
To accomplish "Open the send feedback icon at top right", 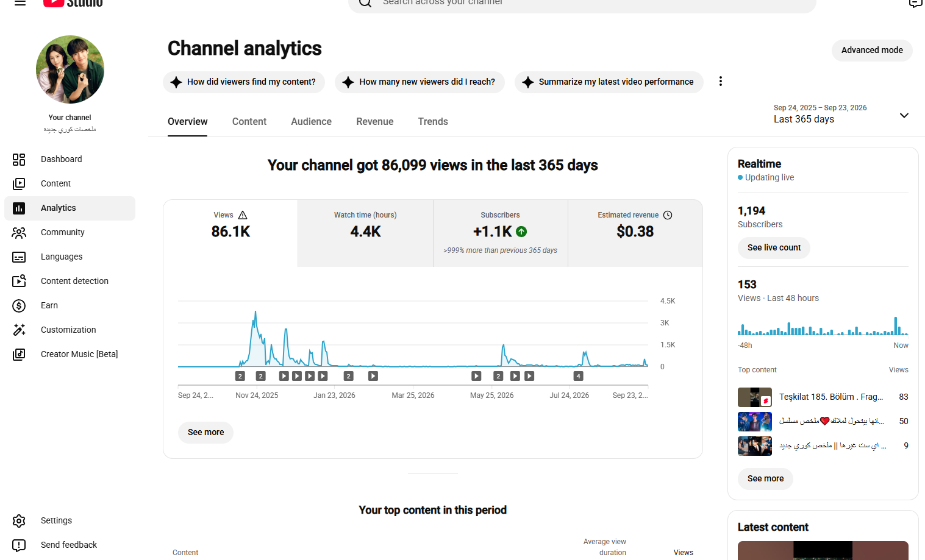I will coord(916,3).
